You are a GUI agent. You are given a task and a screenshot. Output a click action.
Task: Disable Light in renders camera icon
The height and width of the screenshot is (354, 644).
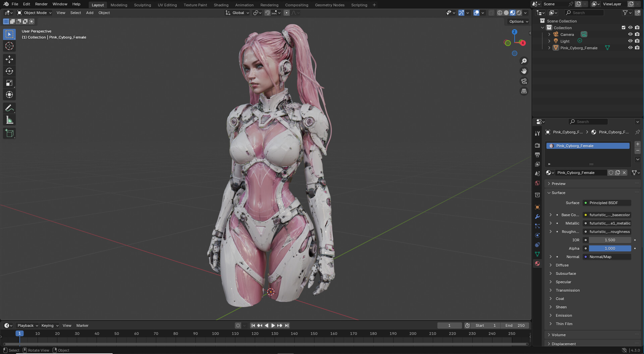tap(637, 41)
